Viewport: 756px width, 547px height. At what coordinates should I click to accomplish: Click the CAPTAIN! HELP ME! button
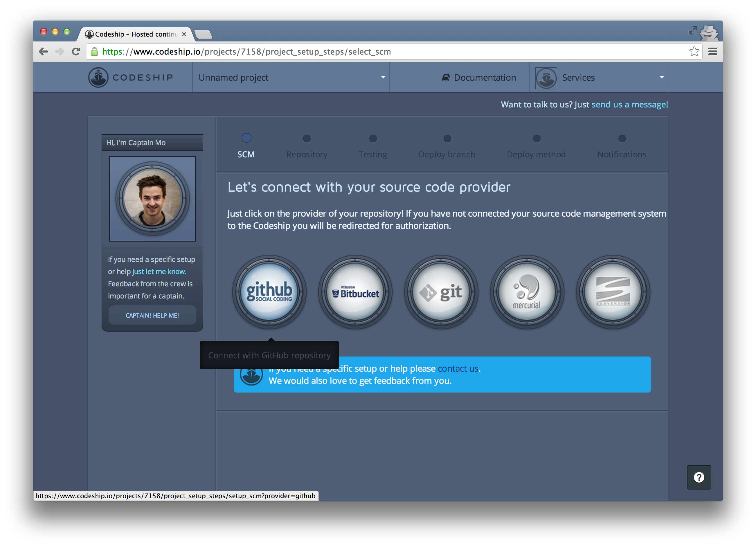[x=152, y=315]
